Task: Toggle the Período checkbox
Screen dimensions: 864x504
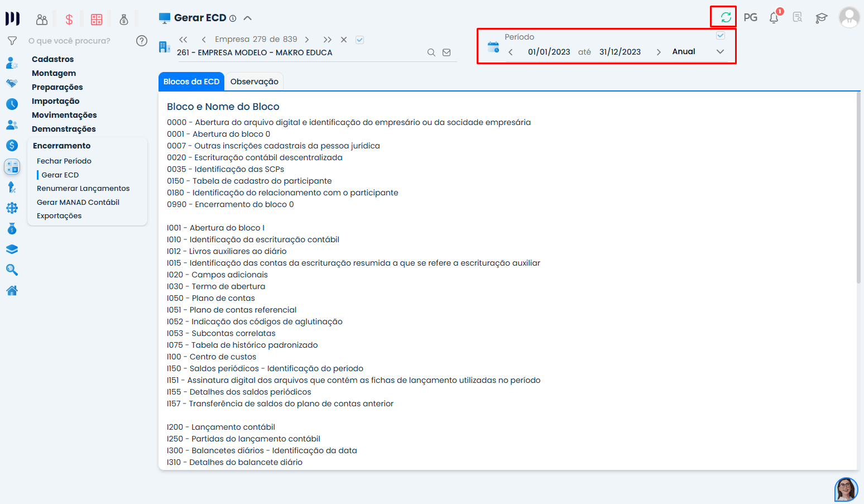Action: (x=721, y=36)
